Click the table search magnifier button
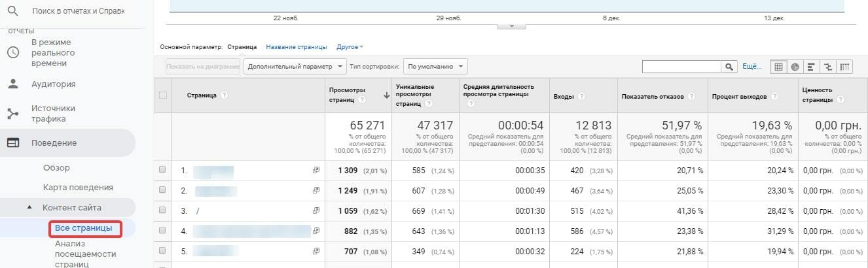This screenshot has height=268, width=868. [729, 67]
